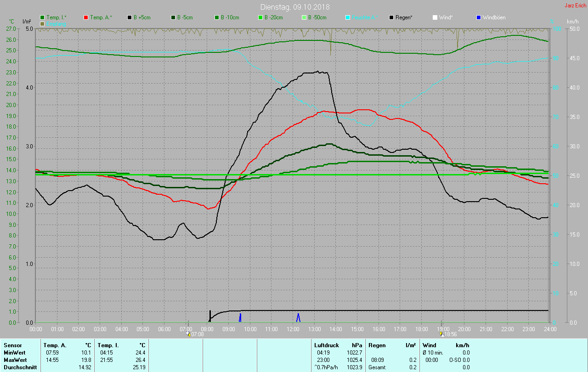This screenshot has width=588, height=372.
Task: Select the red Temp. A.* legend swatch
Action: pyautogui.click(x=86, y=17)
